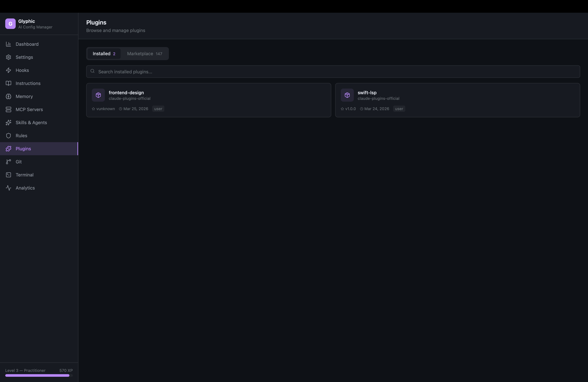Click the frontend-design package icon
This screenshot has width=588, height=382.
click(98, 95)
